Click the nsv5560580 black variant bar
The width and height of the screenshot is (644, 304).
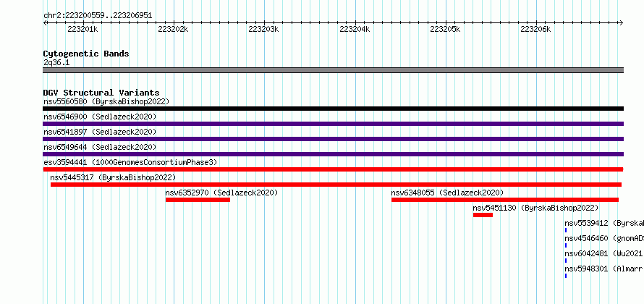(333, 109)
